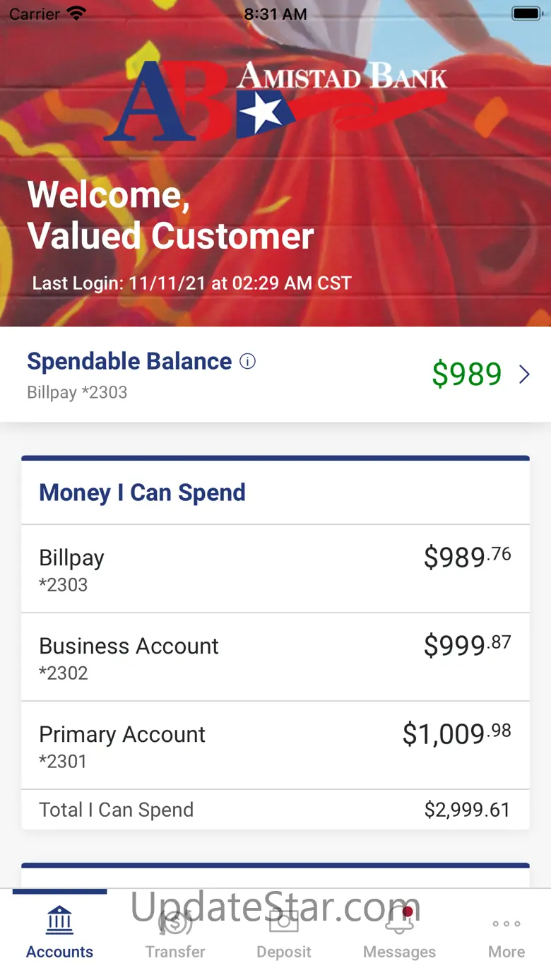Tap the Total I Can Spend row
The height and width of the screenshot is (980, 551).
click(275, 810)
